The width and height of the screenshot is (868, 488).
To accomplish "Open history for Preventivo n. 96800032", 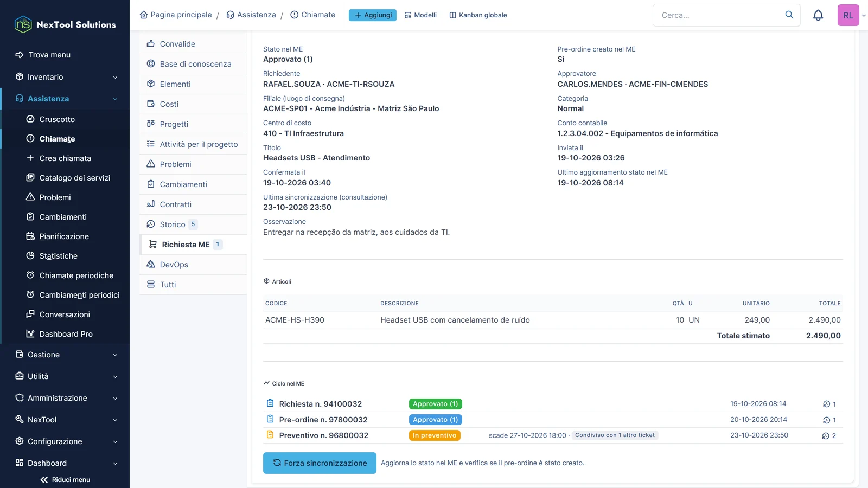I will [x=829, y=435].
